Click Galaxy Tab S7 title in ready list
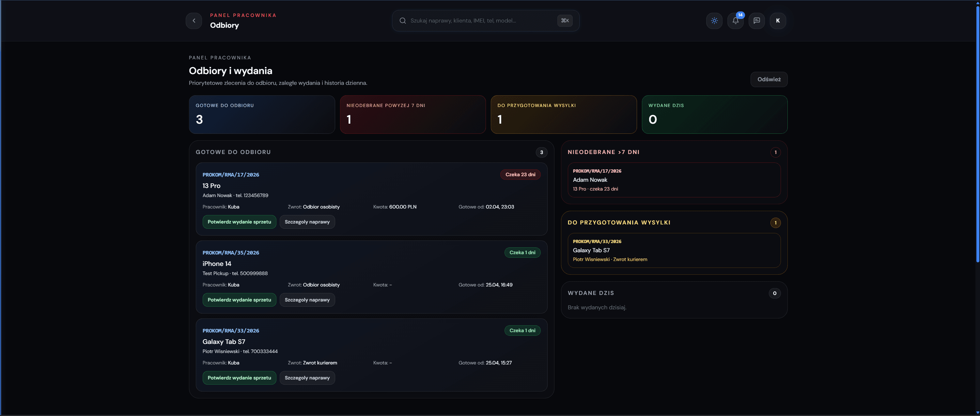 pyautogui.click(x=224, y=342)
